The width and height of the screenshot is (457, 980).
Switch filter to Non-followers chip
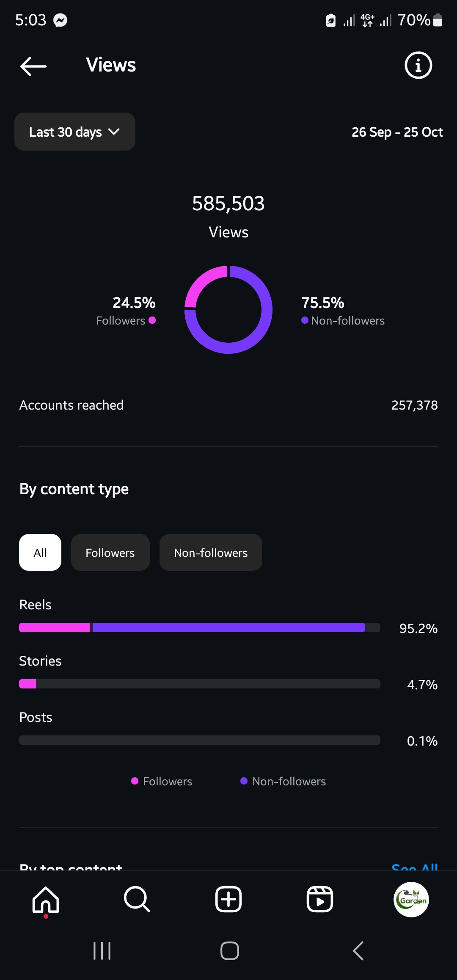[211, 553]
